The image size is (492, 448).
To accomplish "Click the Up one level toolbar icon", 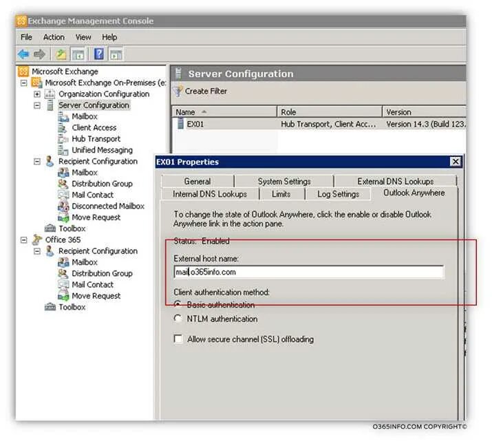I will pos(61,54).
